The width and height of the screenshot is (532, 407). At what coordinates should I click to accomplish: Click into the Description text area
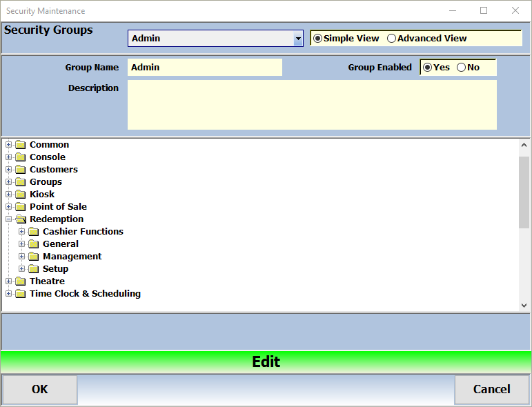(x=312, y=105)
